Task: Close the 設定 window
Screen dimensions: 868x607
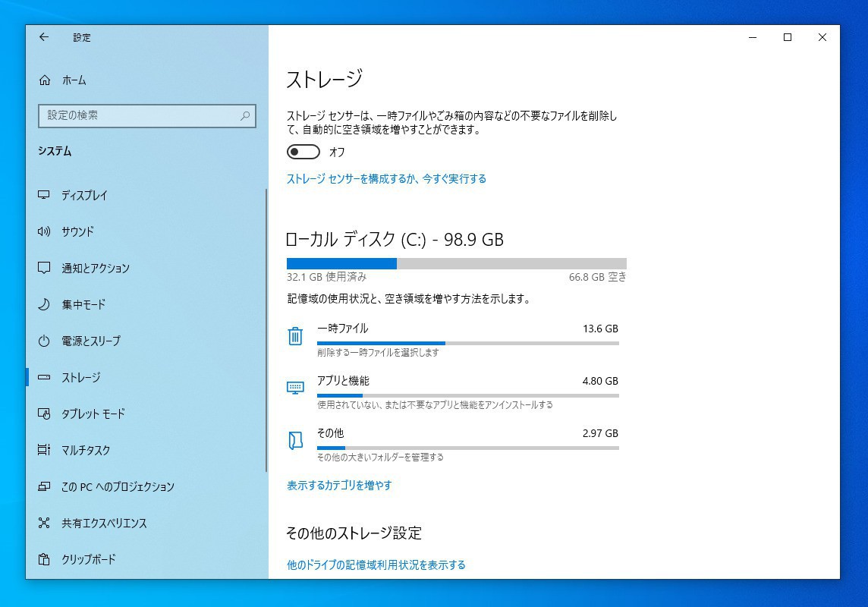Action: [822, 37]
